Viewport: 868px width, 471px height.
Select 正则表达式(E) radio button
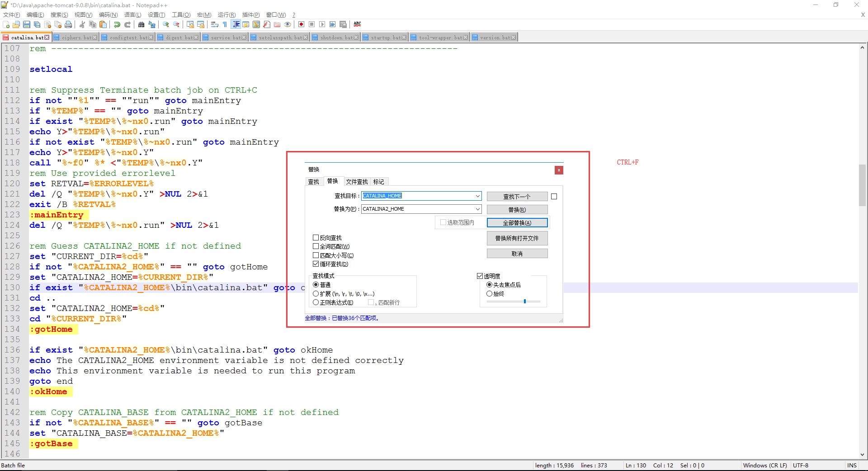[316, 302]
